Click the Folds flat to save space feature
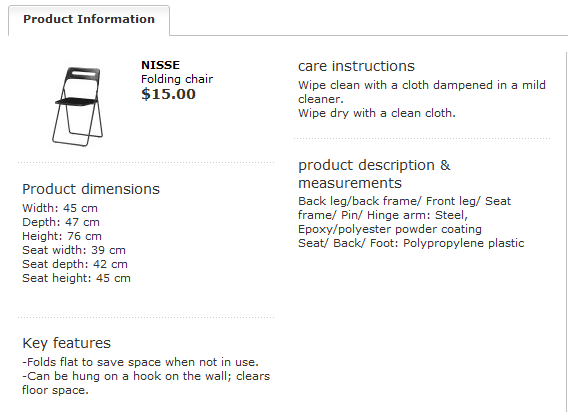Image resolution: width=568 pixels, height=412 pixels. coord(140,362)
